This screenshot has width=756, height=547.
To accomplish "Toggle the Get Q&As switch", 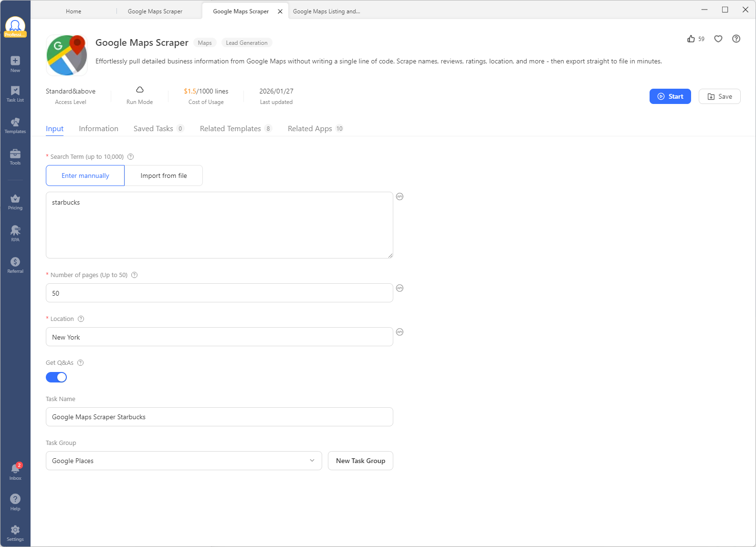I will click(x=56, y=377).
